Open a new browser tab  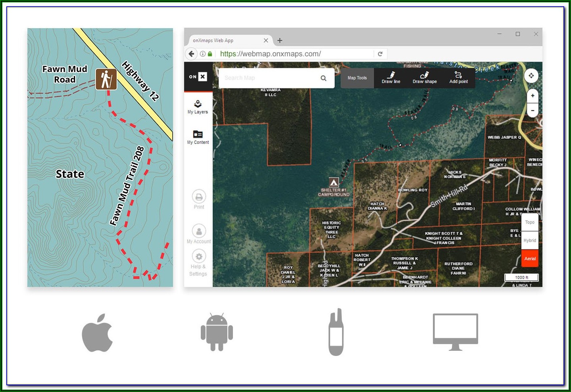tap(280, 40)
